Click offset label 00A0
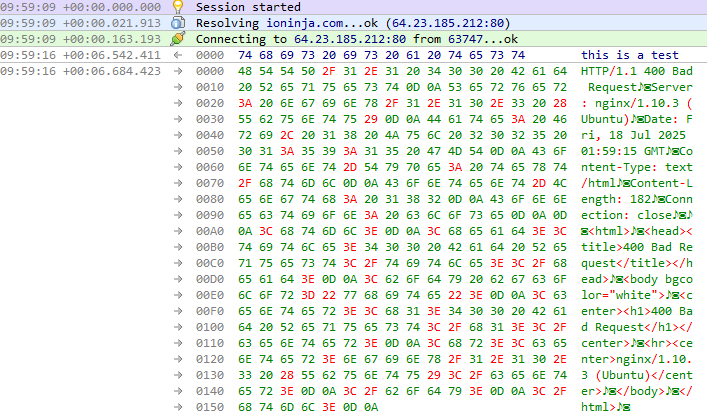 (210, 231)
